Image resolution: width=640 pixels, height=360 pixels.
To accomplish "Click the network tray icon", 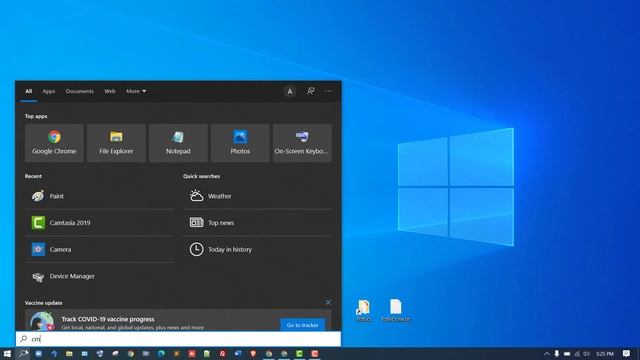I will click(x=577, y=353).
